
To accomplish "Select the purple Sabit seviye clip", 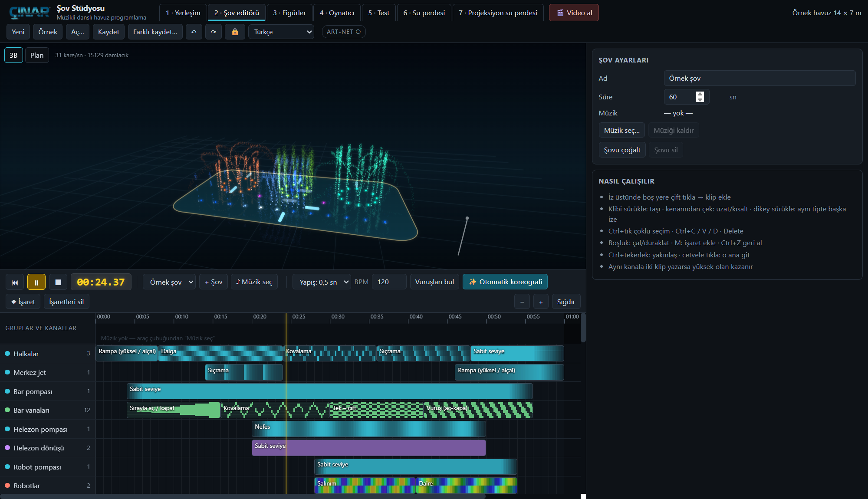I will point(368,447).
